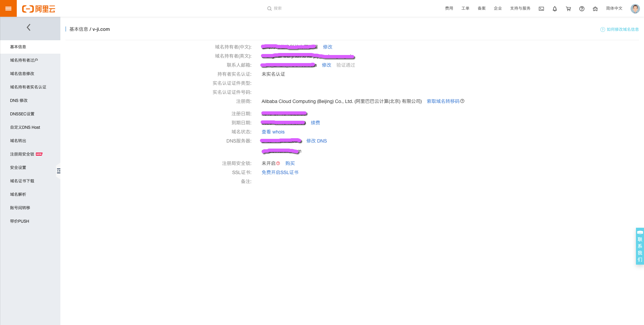Collapse sidebar with back chevron
644x325 pixels.
(29, 28)
